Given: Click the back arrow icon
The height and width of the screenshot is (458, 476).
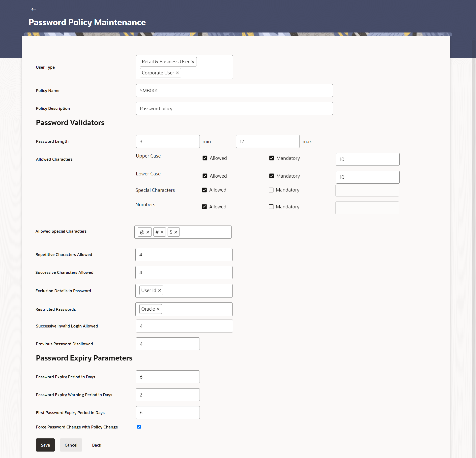Looking at the screenshot, I should 34,9.
